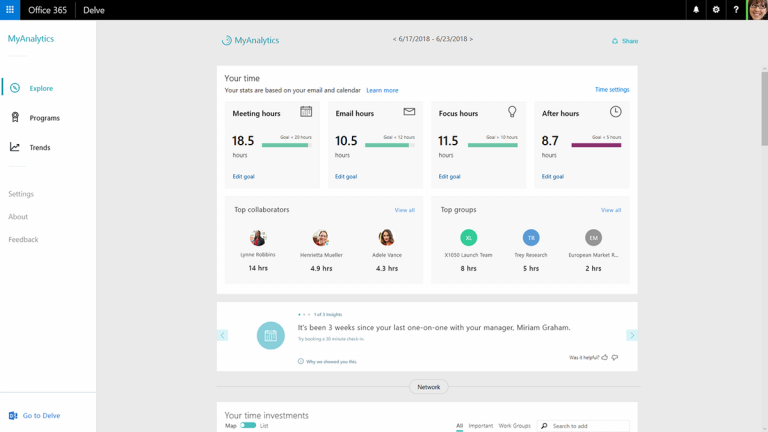Click the search magnifier icon in time investments
This screenshot has height=432, width=768.
(x=544, y=426)
